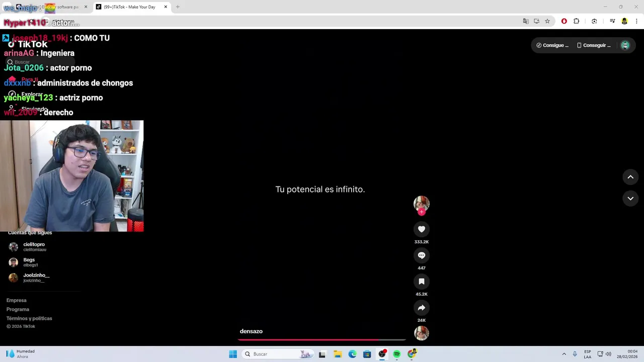
Task: Click the translate page icon
Action: pyautogui.click(x=526, y=21)
